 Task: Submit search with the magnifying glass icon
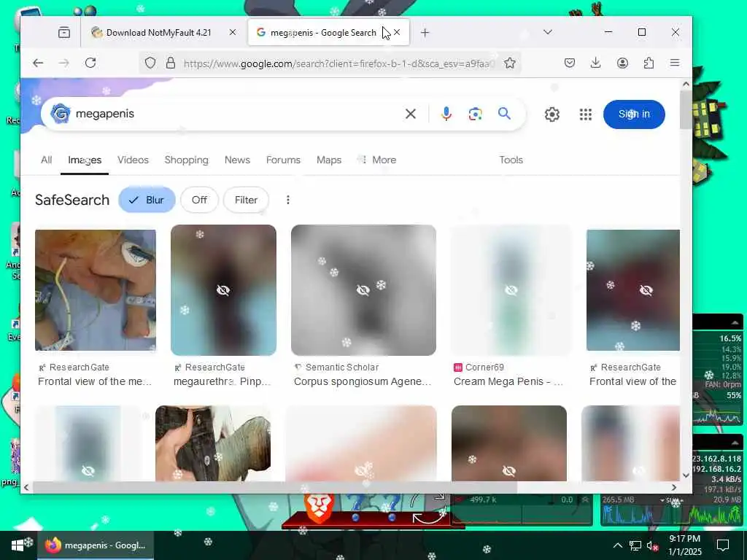coord(505,113)
